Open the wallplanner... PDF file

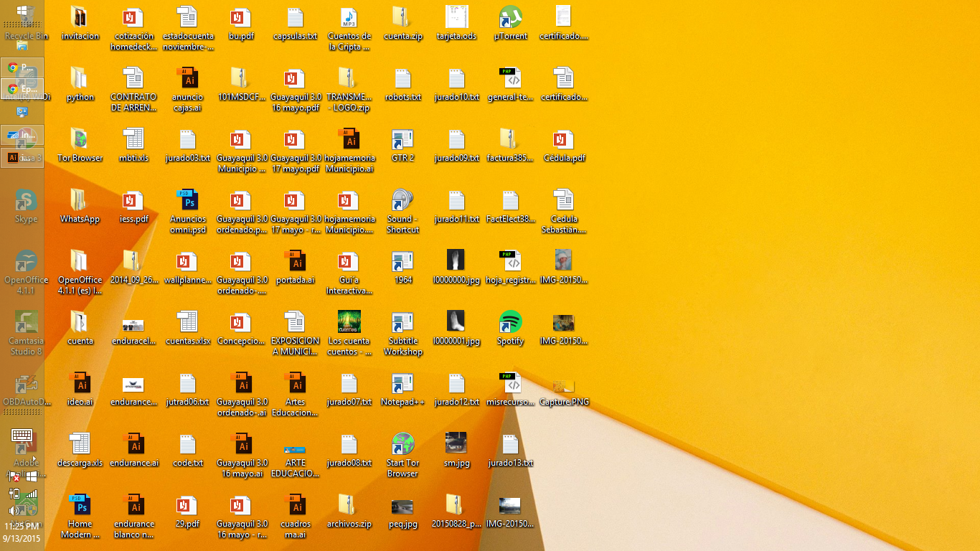click(x=188, y=266)
